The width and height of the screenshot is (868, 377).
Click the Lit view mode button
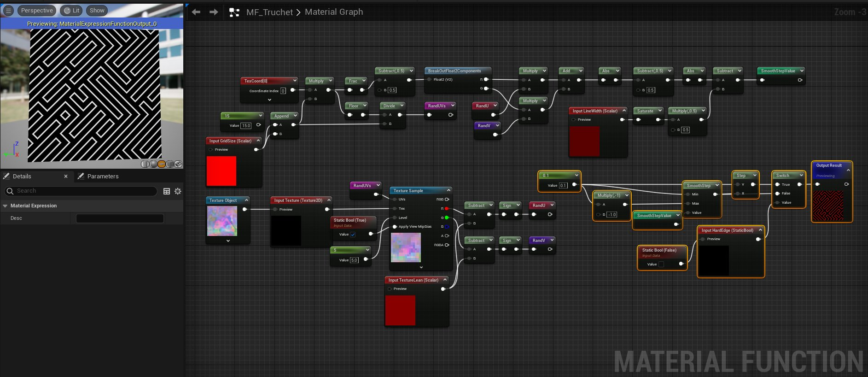[72, 11]
